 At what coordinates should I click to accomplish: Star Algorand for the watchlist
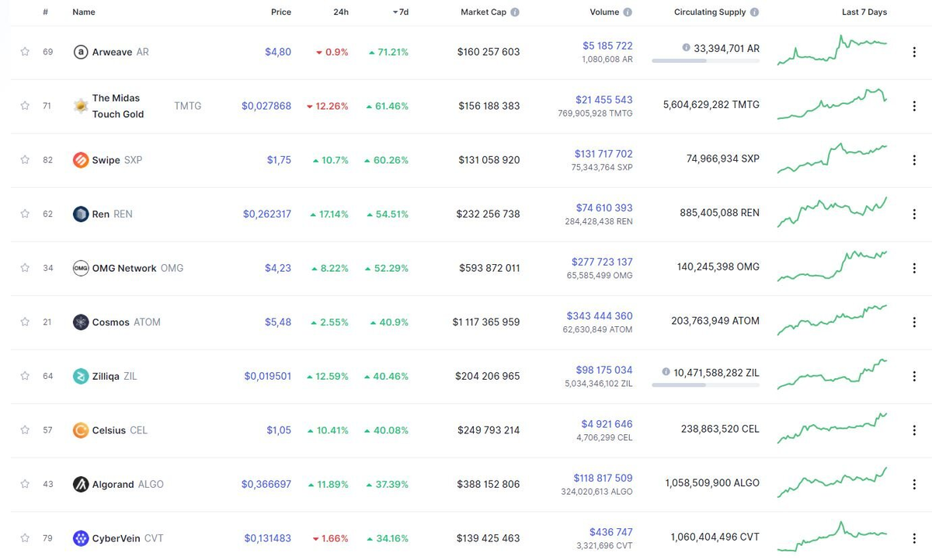pyautogui.click(x=25, y=484)
